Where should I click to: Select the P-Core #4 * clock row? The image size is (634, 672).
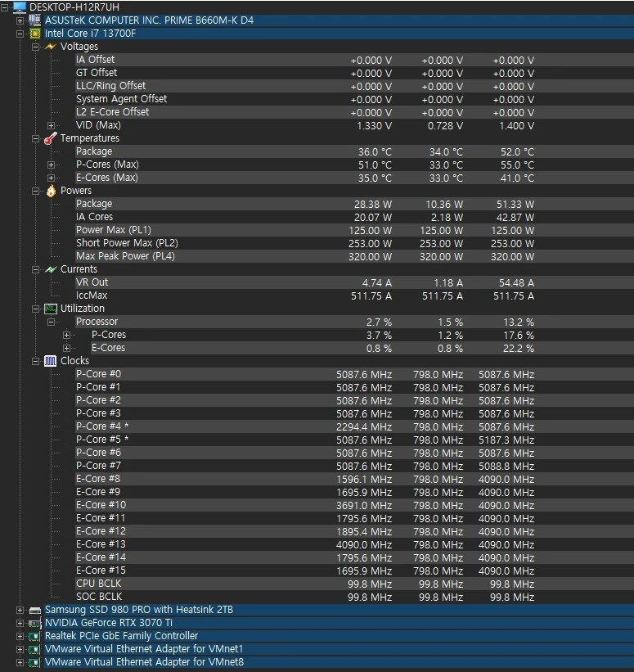point(354,426)
